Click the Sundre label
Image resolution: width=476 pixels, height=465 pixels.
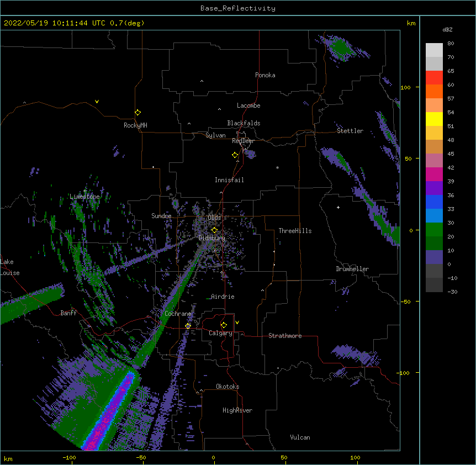[x=161, y=216]
